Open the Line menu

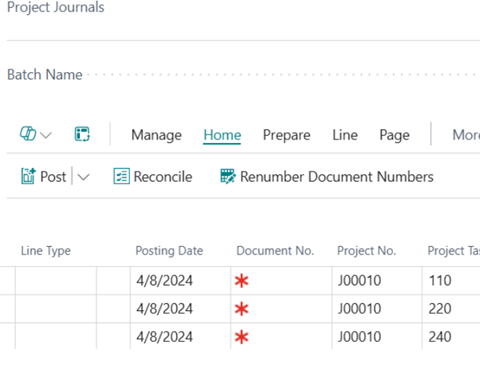(345, 135)
